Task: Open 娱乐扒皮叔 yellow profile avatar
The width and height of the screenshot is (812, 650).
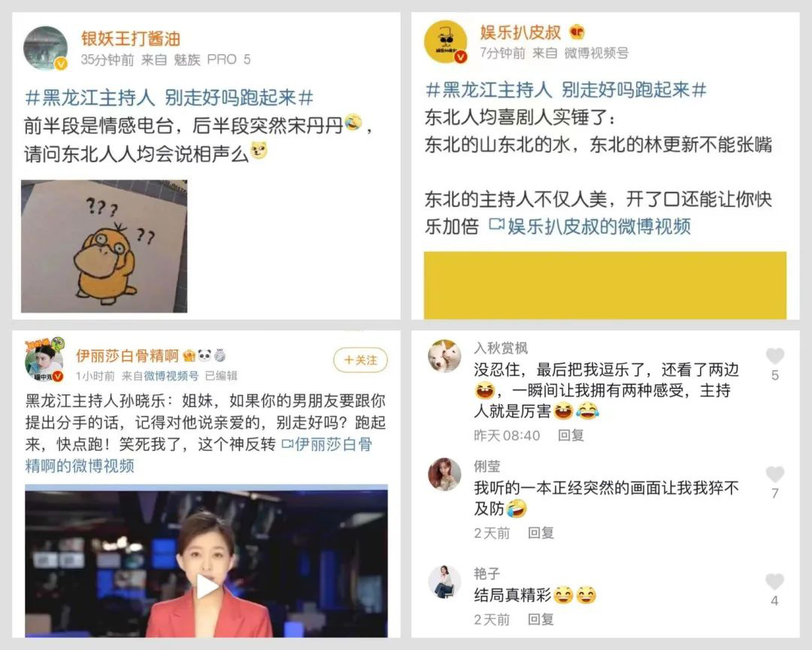Action: tap(445, 41)
